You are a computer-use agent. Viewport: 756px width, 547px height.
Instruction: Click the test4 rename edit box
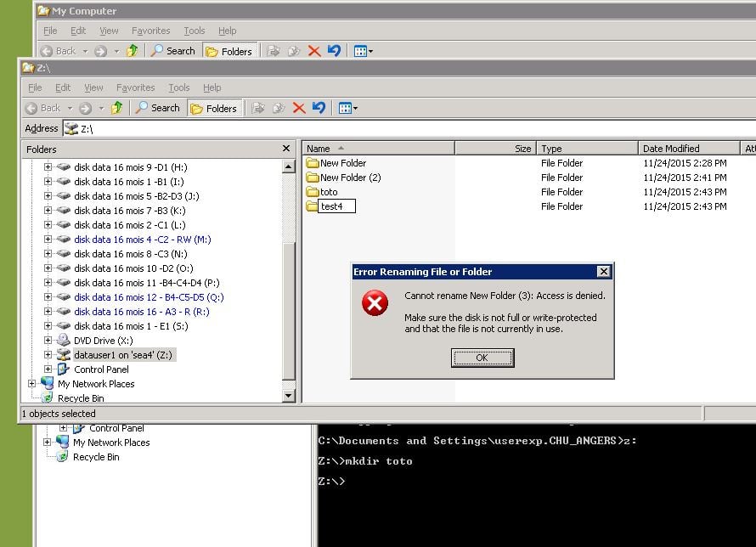pyautogui.click(x=336, y=206)
